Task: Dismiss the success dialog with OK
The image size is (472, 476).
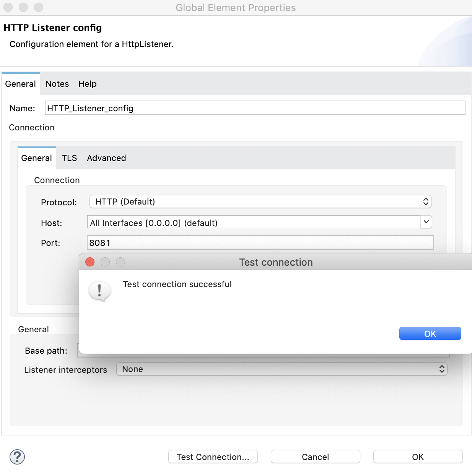Action: tap(430, 333)
